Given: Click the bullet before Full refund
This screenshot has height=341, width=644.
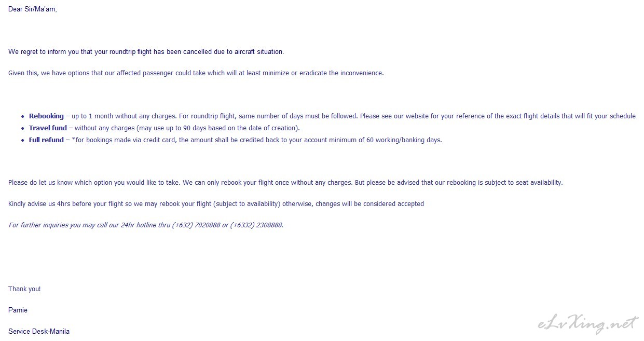Looking at the screenshot, I should click(x=23, y=141).
